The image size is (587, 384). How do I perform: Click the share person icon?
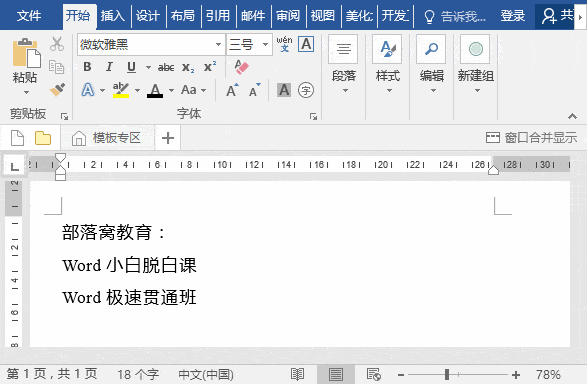point(549,16)
